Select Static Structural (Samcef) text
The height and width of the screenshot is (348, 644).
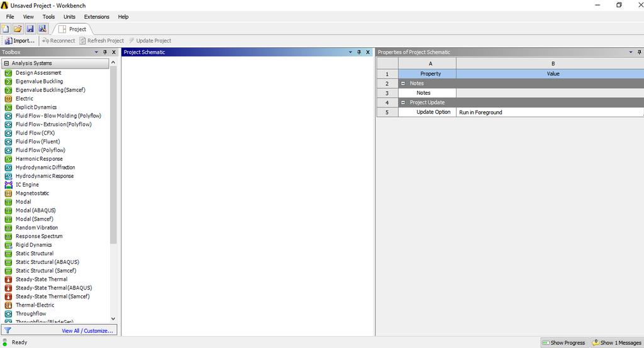pos(46,271)
